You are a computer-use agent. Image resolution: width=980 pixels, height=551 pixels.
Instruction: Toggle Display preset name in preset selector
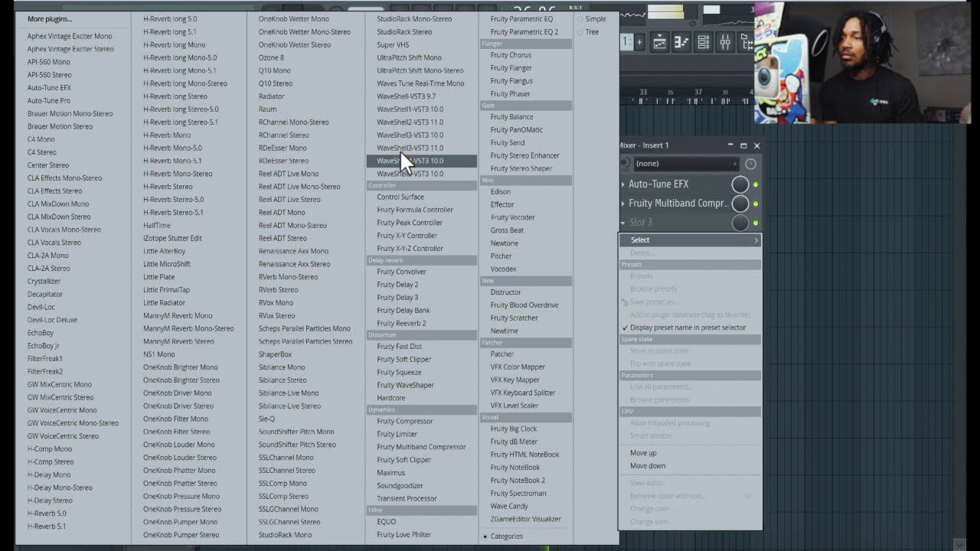[687, 328]
